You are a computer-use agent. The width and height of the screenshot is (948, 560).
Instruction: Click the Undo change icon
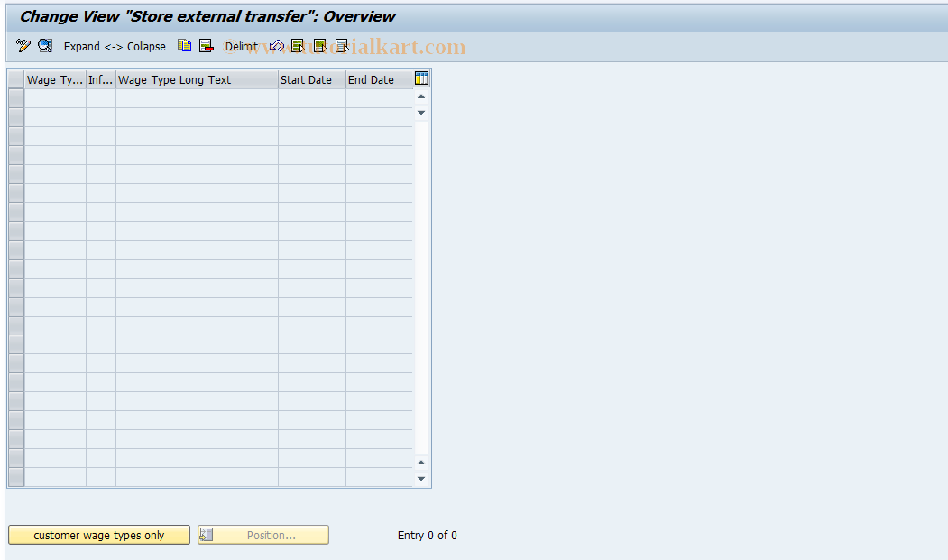(276, 46)
